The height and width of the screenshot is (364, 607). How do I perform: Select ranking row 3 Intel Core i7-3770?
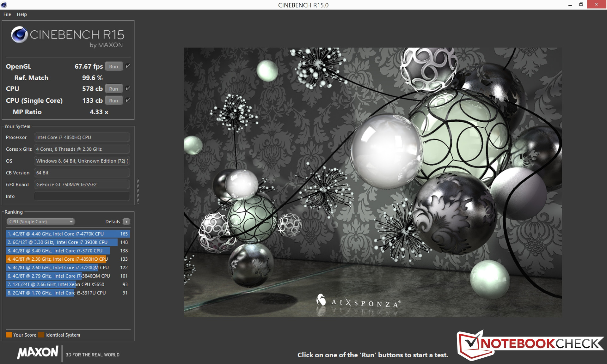(68, 251)
